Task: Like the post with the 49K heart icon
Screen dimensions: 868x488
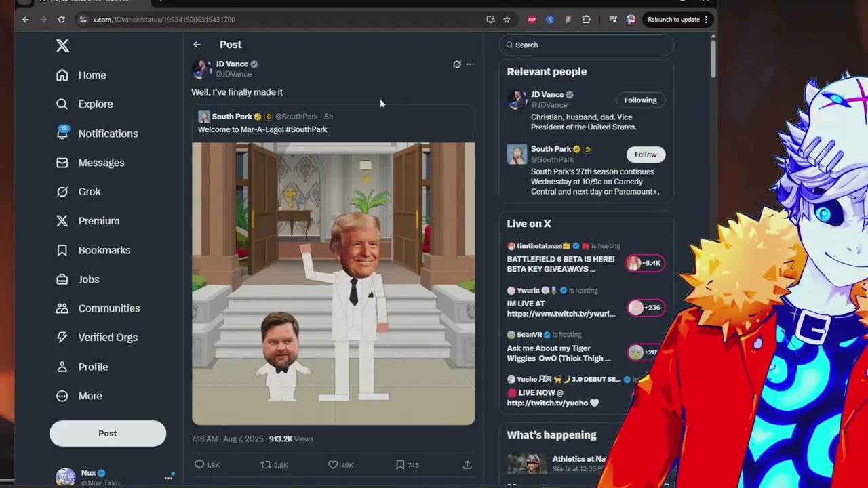Action: (333, 465)
